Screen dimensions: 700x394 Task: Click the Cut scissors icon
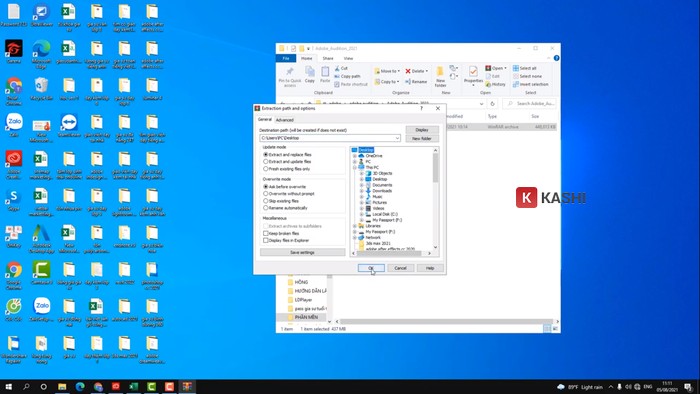[x=338, y=68]
